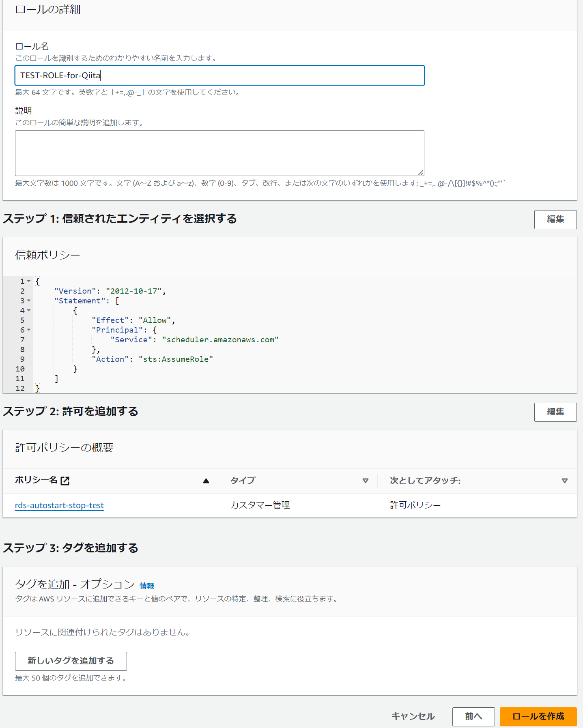583x728 pixels.
Task: Open the rds-autostart-stop-test policy link
Action: [x=59, y=505]
